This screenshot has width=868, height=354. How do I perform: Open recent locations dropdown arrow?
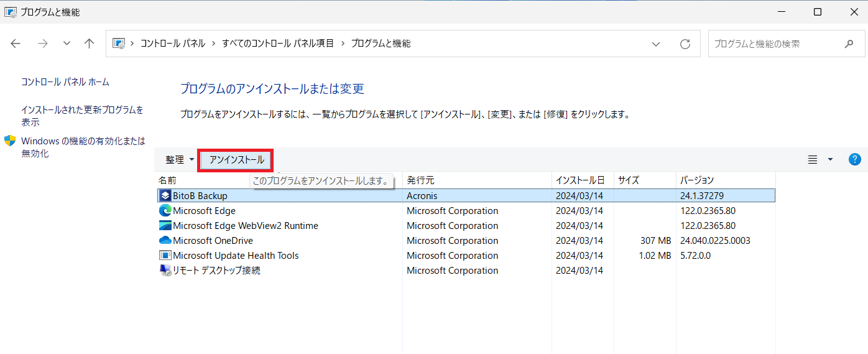coord(67,44)
